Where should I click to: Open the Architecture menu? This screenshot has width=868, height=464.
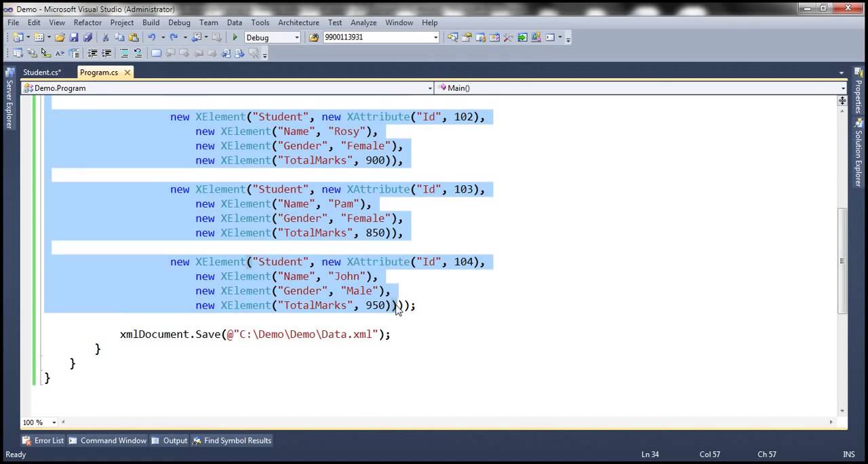tap(298, 22)
